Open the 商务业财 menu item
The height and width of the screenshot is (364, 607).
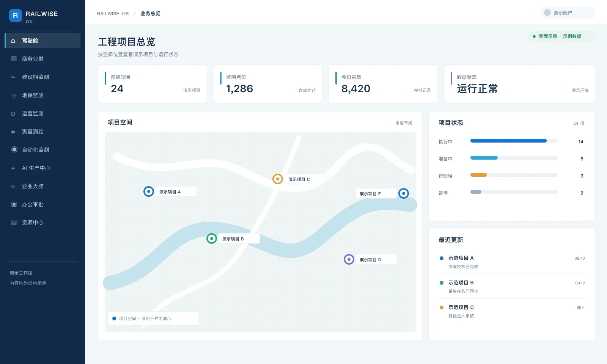pyautogui.click(x=42, y=59)
